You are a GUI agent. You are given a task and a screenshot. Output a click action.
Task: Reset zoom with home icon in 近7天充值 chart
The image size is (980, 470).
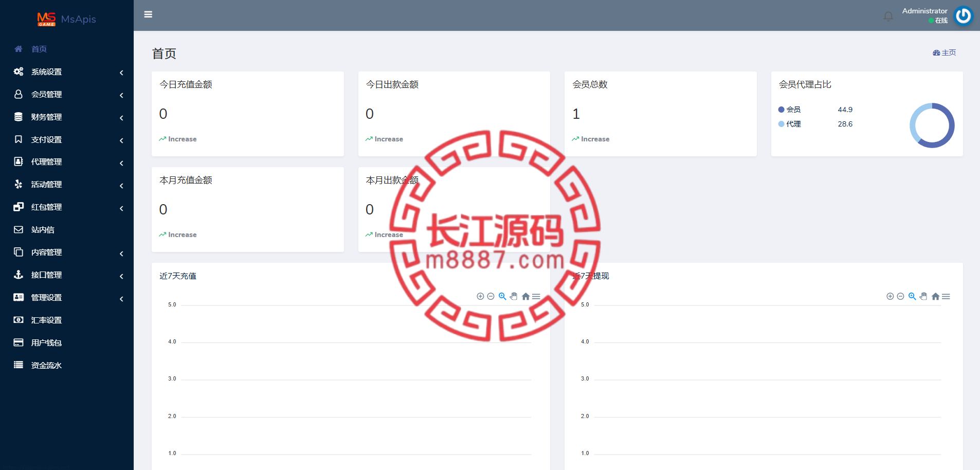pyautogui.click(x=525, y=296)
